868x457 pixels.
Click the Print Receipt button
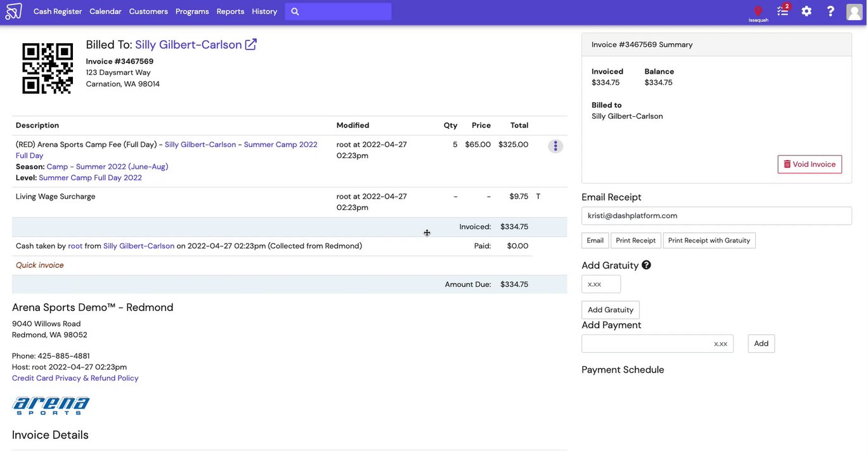pyautogui.click(x=636, y=241)
